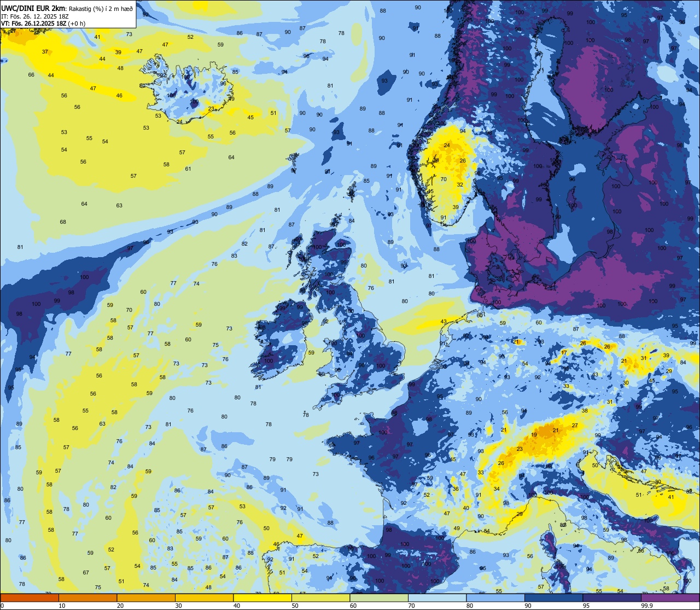700x610 pixels.
Task: Click the humidity value "37" on the map
Action: tap(45, 52)
